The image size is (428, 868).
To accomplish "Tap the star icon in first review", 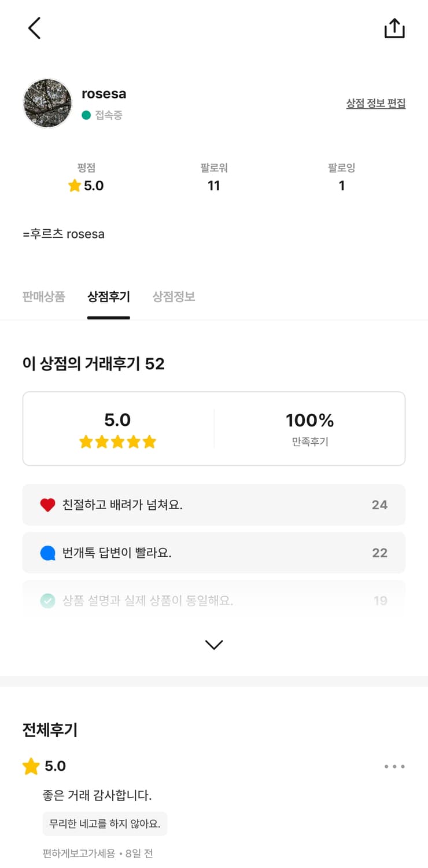I will coord(31,767).
